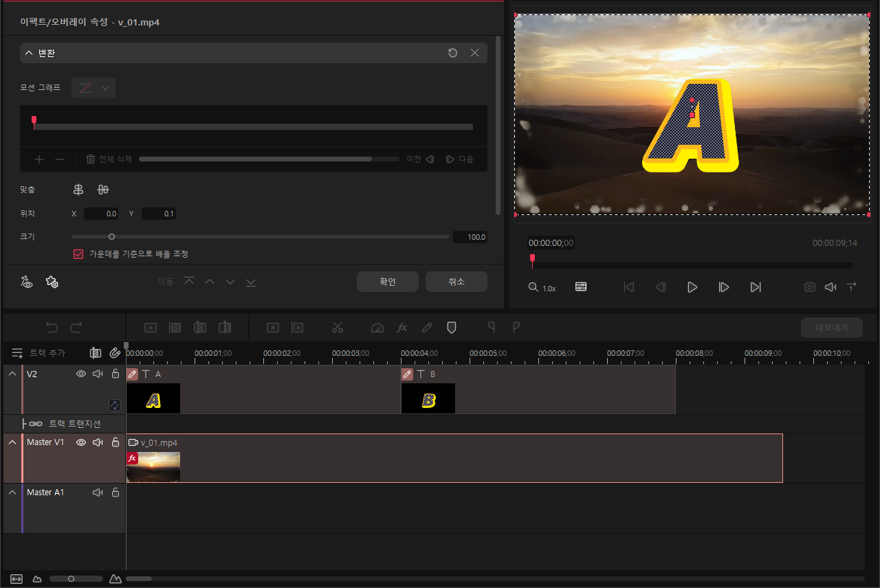Image resolution: width=880 pixels, height=588 pixels.
Task: Click the marker shield icon in toolbar
Action: (452, 328)
